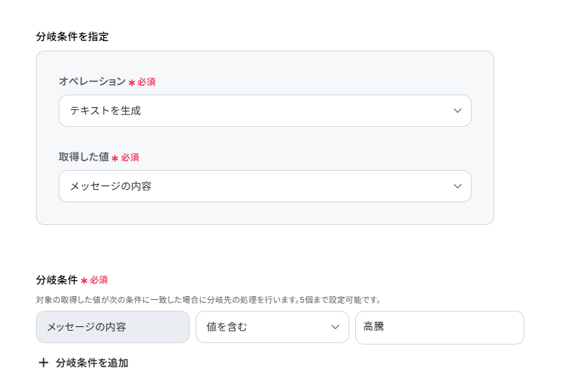This screenshot has height=379, width=588.
Task: Click the 取得した値 field label
Action: [83, 157]
